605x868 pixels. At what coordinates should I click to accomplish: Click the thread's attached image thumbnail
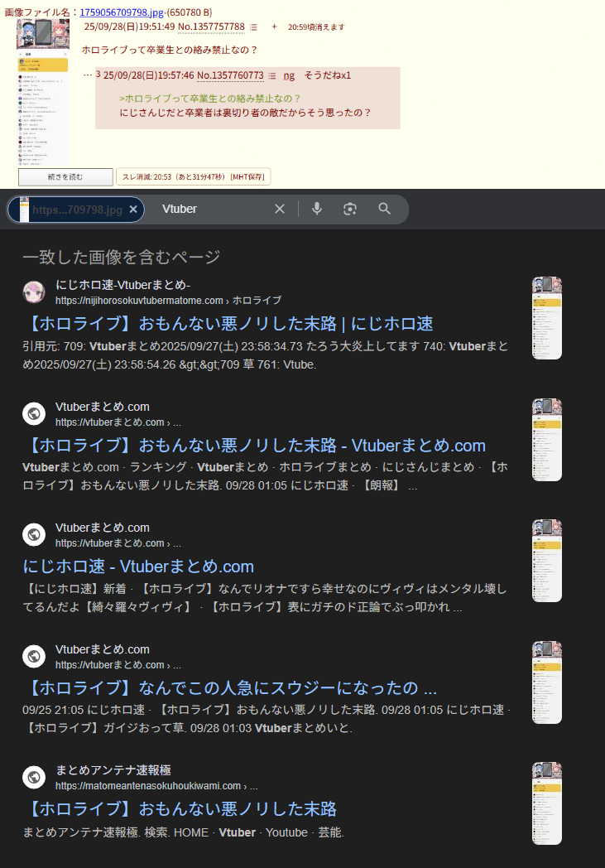[44, 91]
